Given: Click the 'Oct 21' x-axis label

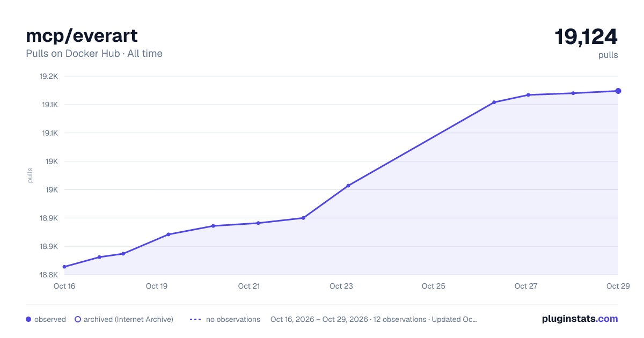Looking at the screenshot, I should 249,286.
